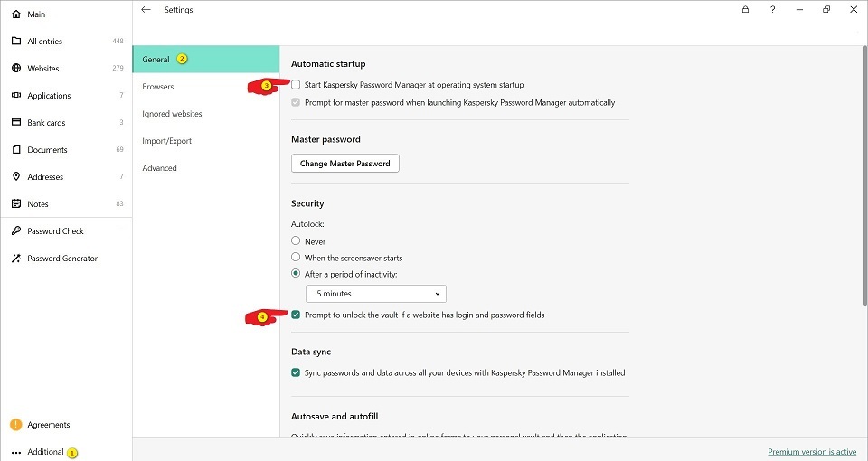Click the Data sync heading
The width and height of the screenshot is (868, 461).
(x=311, y=352)
